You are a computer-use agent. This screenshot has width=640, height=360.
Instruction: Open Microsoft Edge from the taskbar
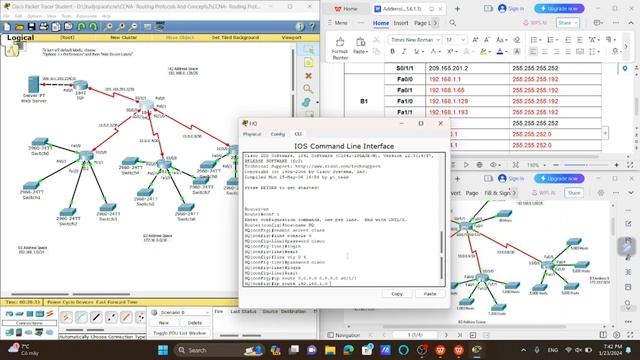pyautogui.click(x=348, y=350)
